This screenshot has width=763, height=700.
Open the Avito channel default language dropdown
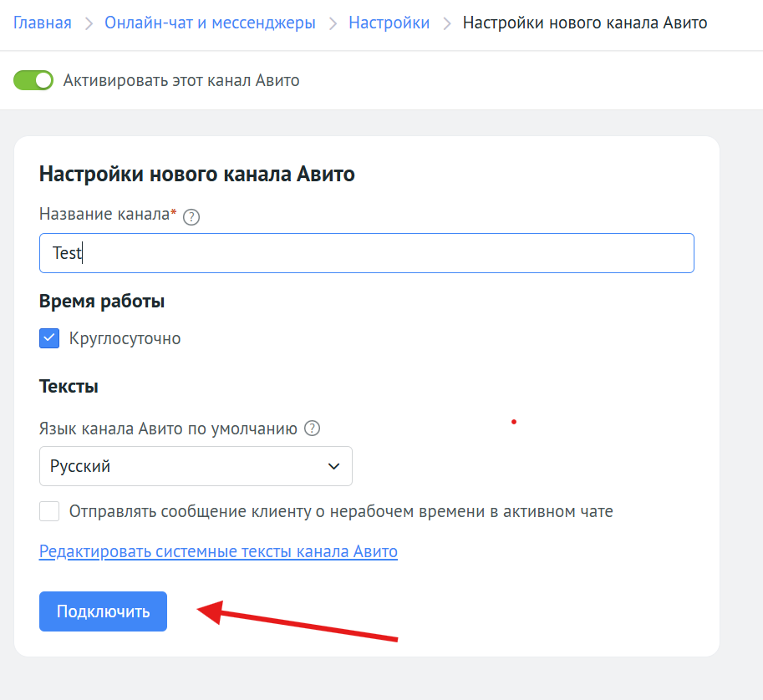point(196,465)
